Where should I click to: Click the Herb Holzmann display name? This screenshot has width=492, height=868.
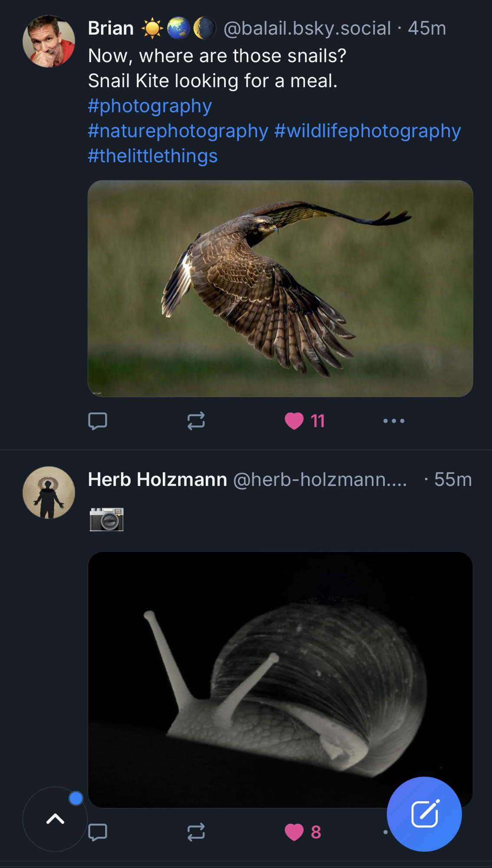(x=157, y=480)
